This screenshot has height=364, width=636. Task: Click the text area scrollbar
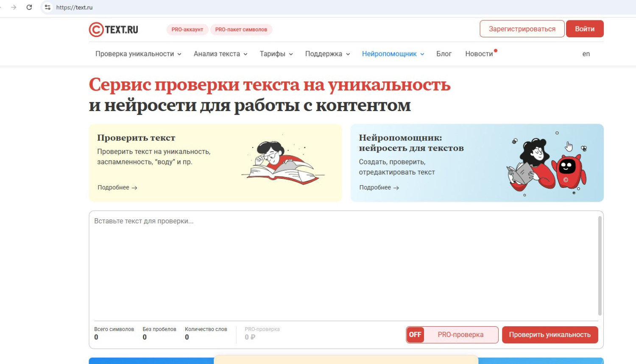pyautogui.click(x=600, y=266)
